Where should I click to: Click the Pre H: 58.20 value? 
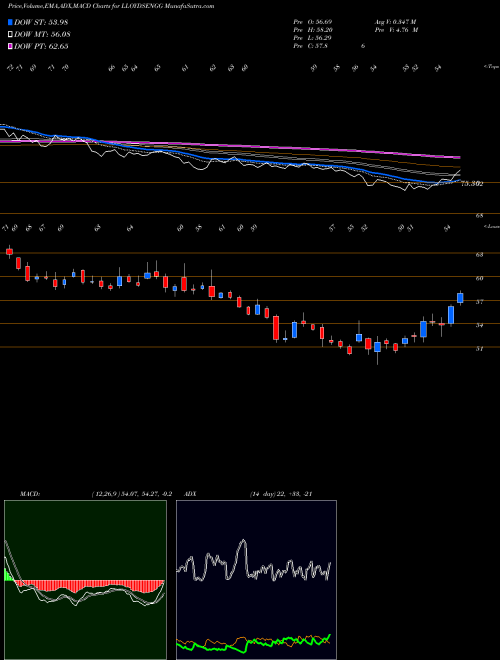[x=314, y=30]
